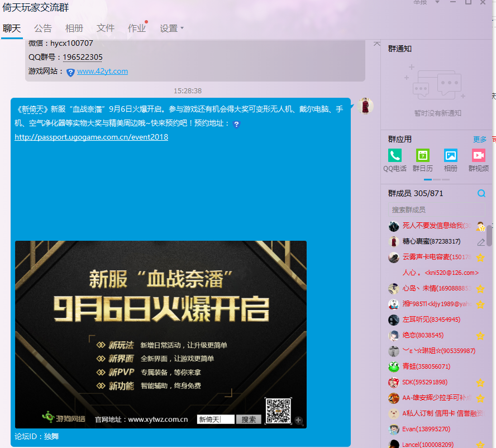Click the 论坛ID：独舞 text
Viewport: 496px width, 448px height.
point(37,437)
